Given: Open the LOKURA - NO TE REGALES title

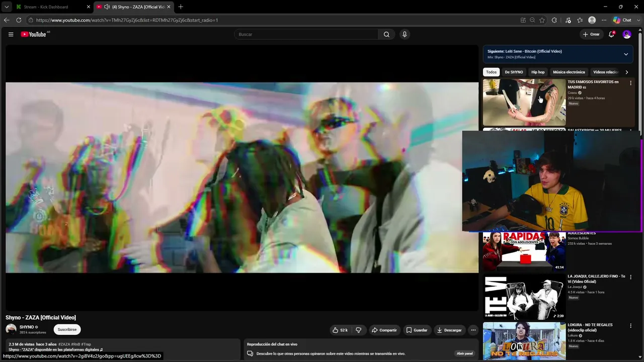Looking at the screenshot, I should pos(590,328).
